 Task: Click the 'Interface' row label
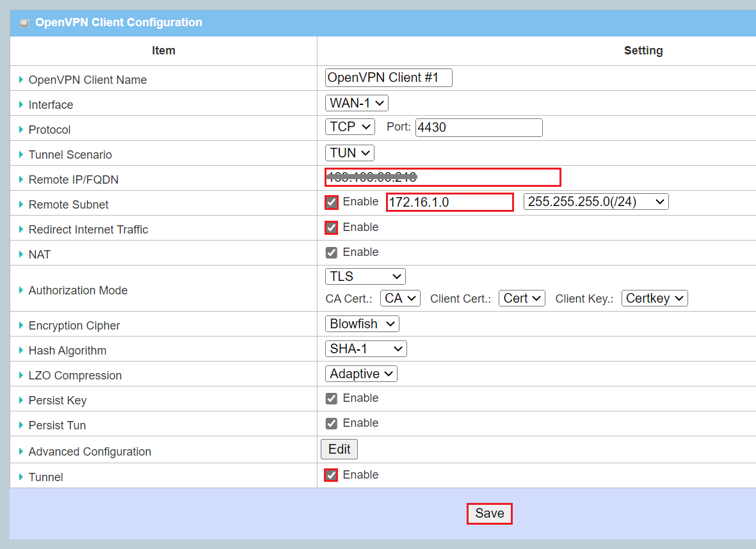(x=51, y=105)
